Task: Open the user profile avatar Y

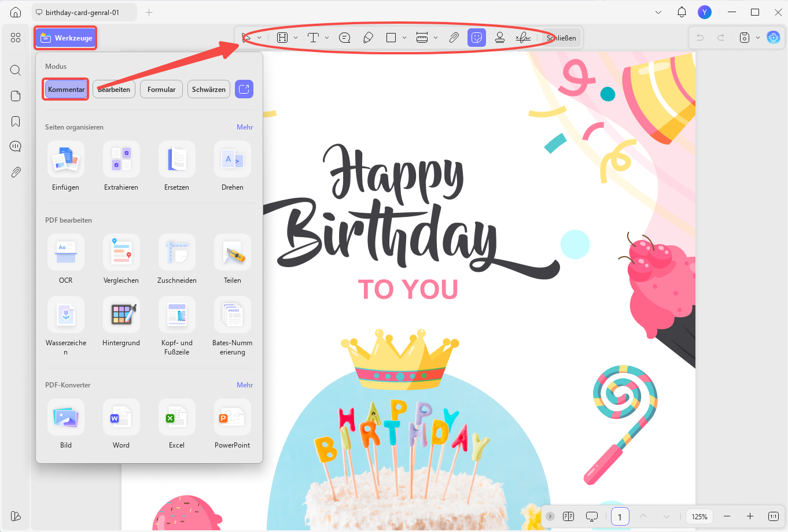Action: coord(705,12)
